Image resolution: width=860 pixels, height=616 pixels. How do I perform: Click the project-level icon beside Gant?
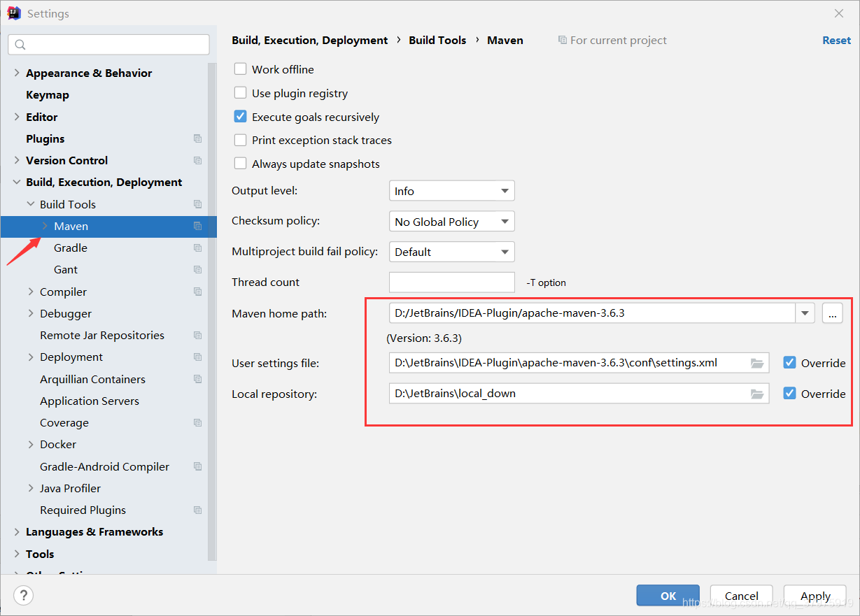[197, 269]
